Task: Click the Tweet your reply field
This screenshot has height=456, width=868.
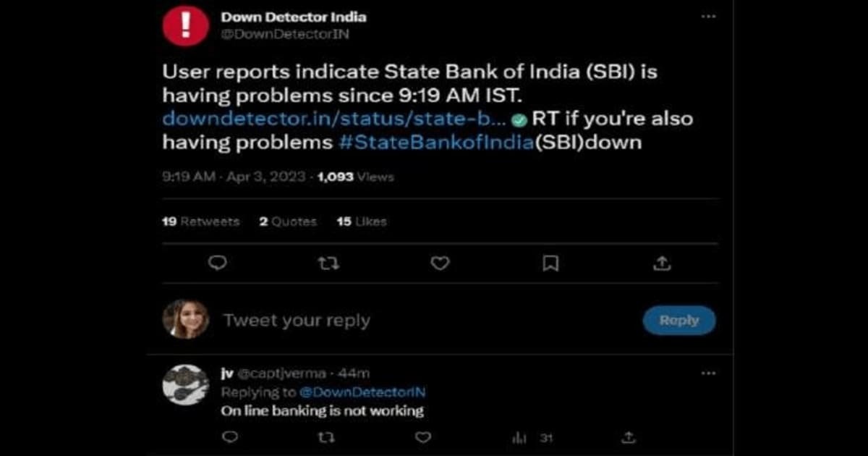Action: (x=297, y=321)
